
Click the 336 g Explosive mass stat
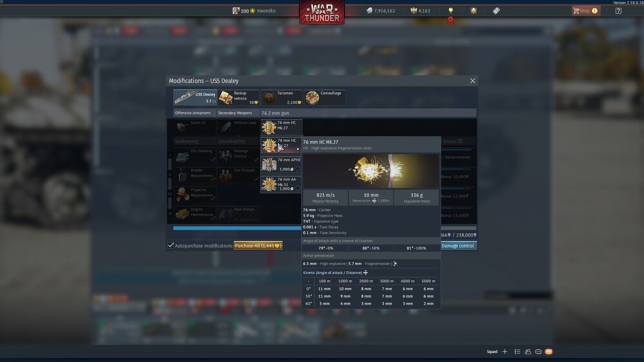click(x=417, y=198)
